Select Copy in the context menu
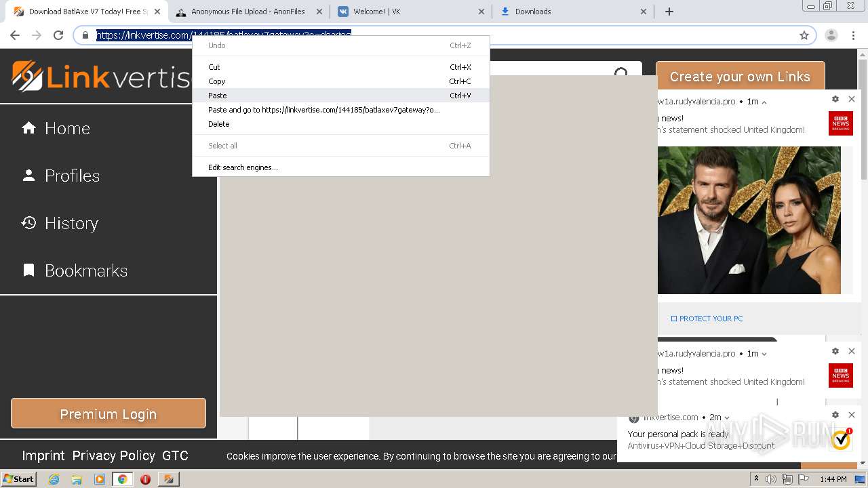 click(x=340, y=81)
